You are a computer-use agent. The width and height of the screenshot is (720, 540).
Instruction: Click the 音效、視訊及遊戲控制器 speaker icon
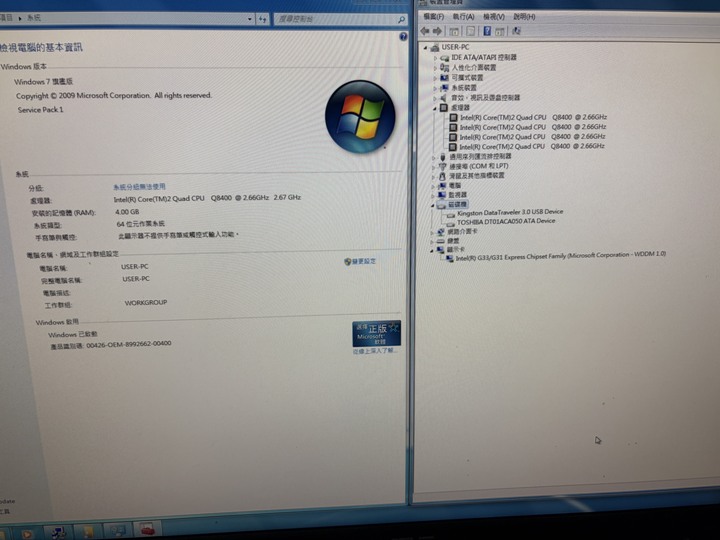tap(443, 98)
